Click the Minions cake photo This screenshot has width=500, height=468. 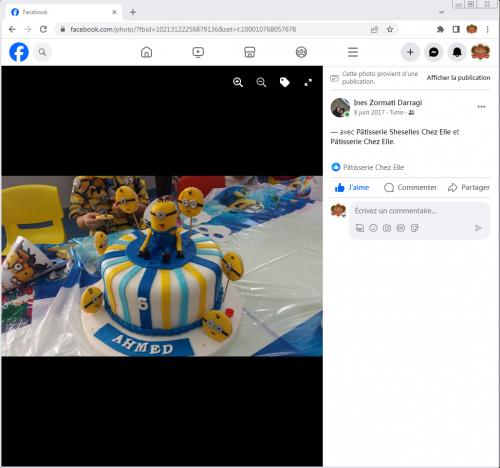coord(162,266)
